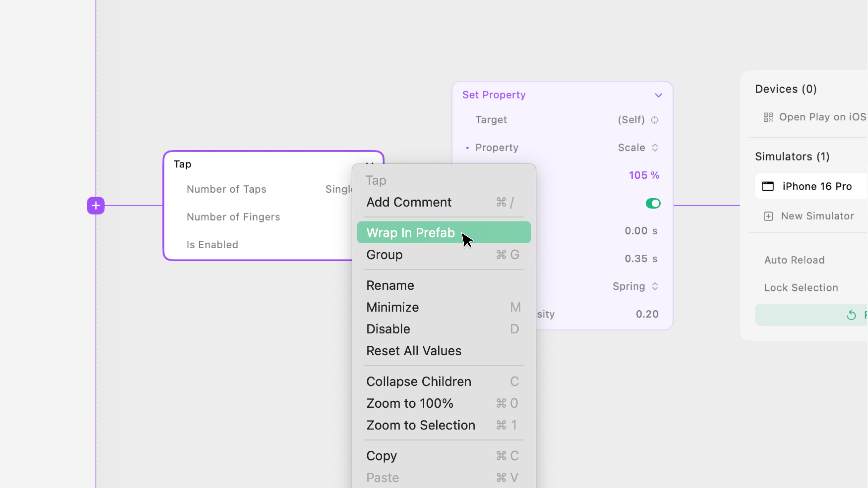
Task: Click the 0.35 s duration value
Action: (641, 258)
